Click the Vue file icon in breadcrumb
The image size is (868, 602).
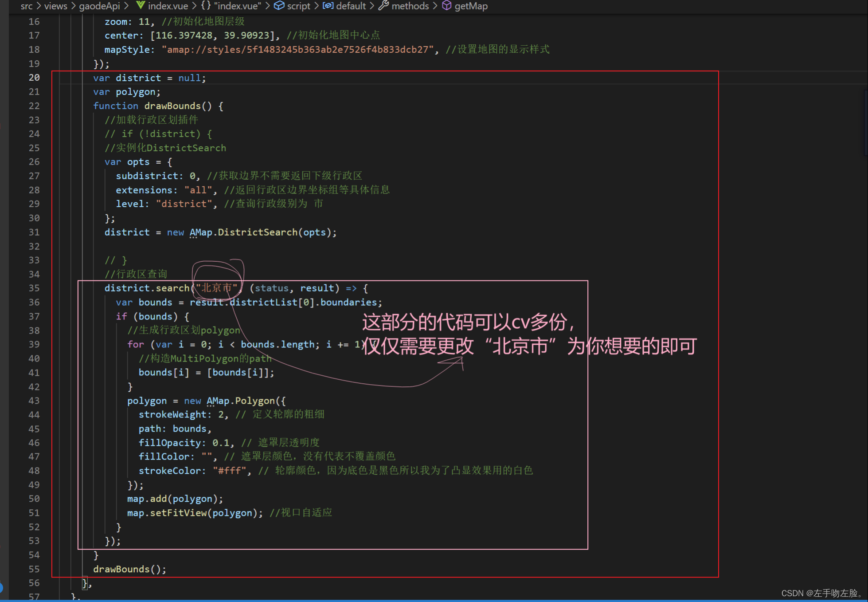click(141, 5)
